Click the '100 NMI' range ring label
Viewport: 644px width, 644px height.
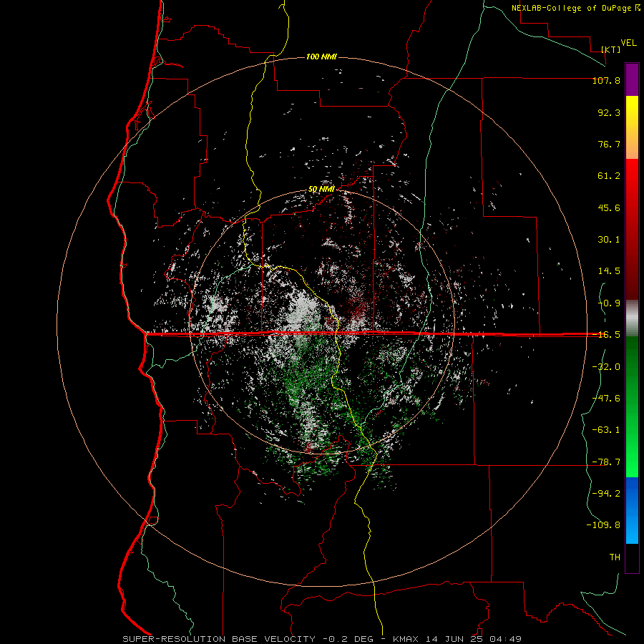click(321, 57)
